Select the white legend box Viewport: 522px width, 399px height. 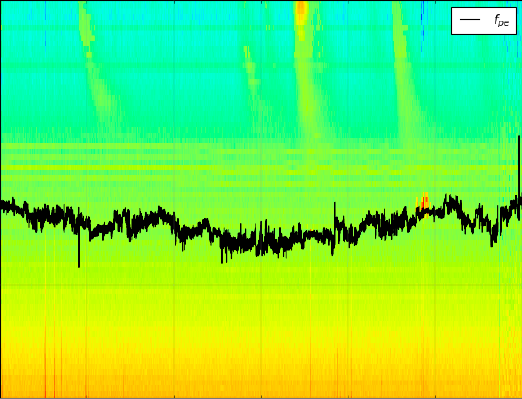click(x=484, y=21)
